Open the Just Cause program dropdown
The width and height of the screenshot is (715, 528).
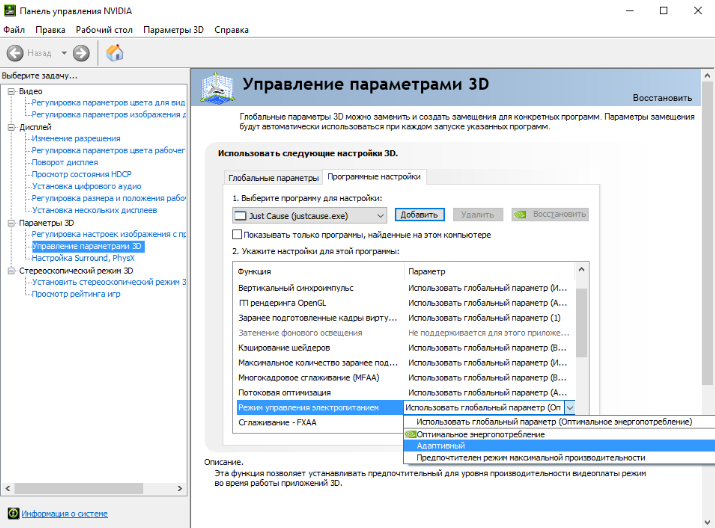(x=380, y=215)
